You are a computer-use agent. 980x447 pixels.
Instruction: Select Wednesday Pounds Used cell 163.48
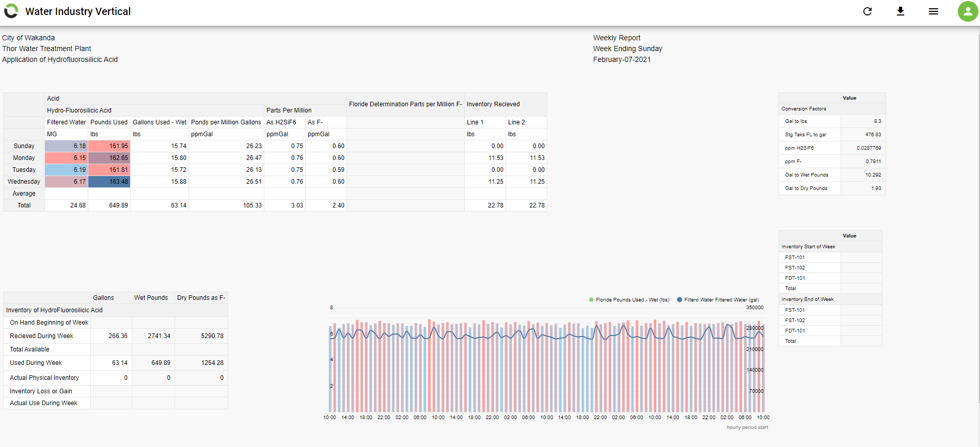(x=109, y=182)
